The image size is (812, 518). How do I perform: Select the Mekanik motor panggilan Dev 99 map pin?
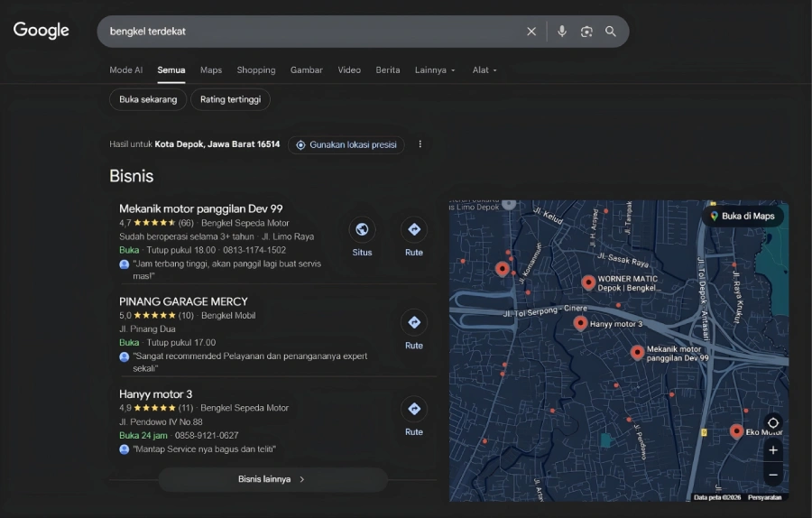click(637, 352)
